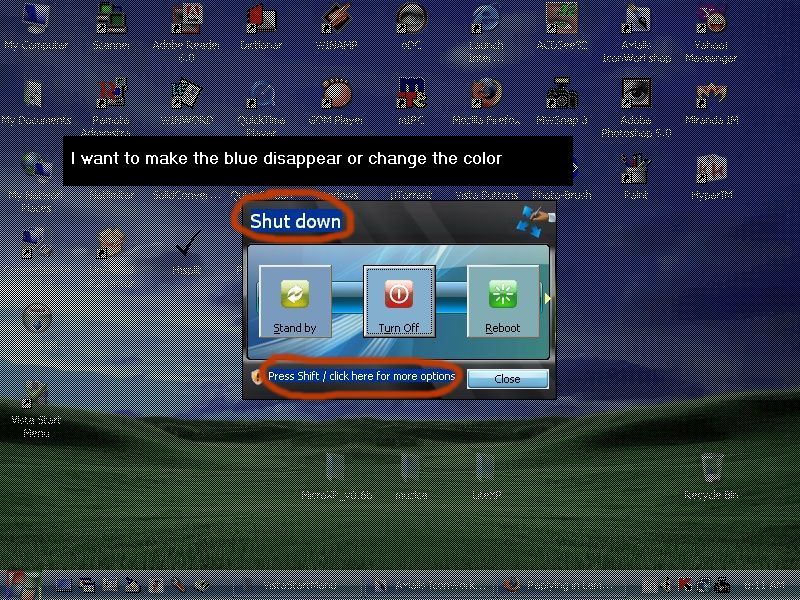Expand more options with the yellow arrow beside Reboot
The image size is (800, 600).
[547, 298]
